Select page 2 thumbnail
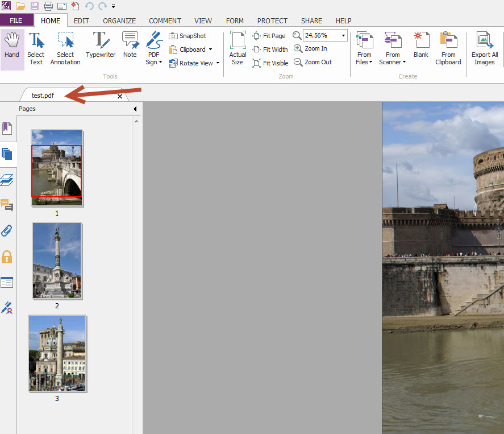 pyautogui.click(x=57, y=260)
